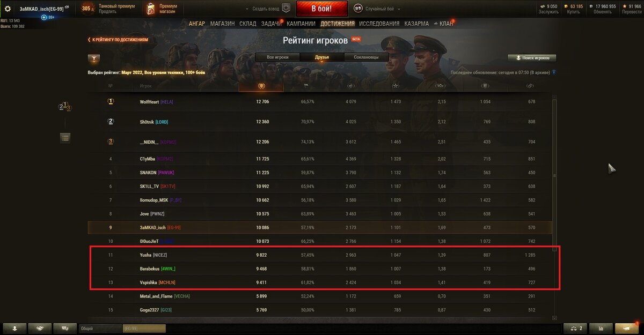Open the Магазин menu
Image resolution: width=644 pixels, height=335 pixels.
[x=222, y=24]
